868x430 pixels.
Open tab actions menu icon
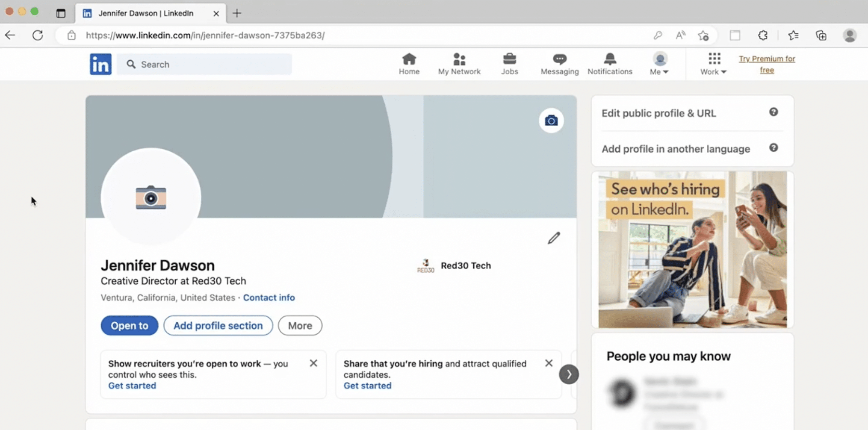[61, 13]
